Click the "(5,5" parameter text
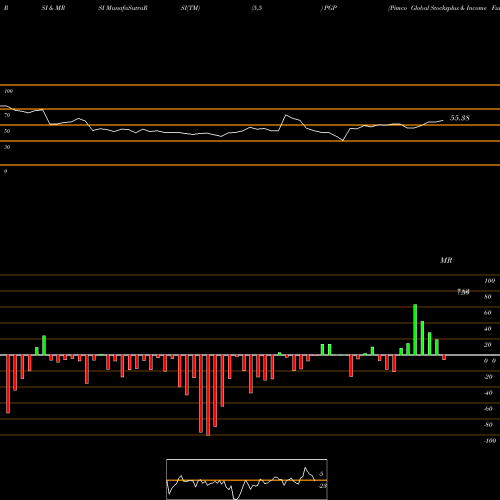This screenshot has width=500, height=500. click(257, 8)
